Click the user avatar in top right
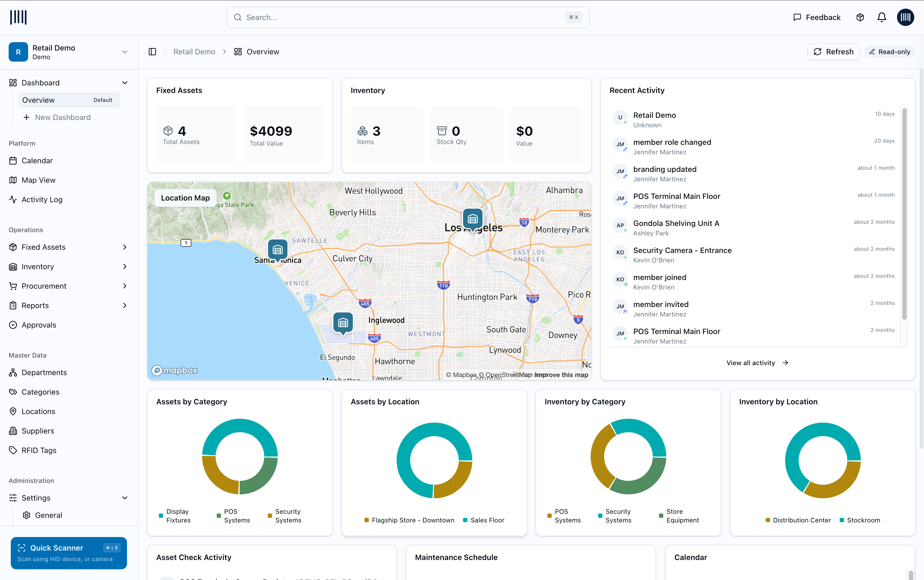Viewport: 924px width, 580px height. (x=905, y=17)
